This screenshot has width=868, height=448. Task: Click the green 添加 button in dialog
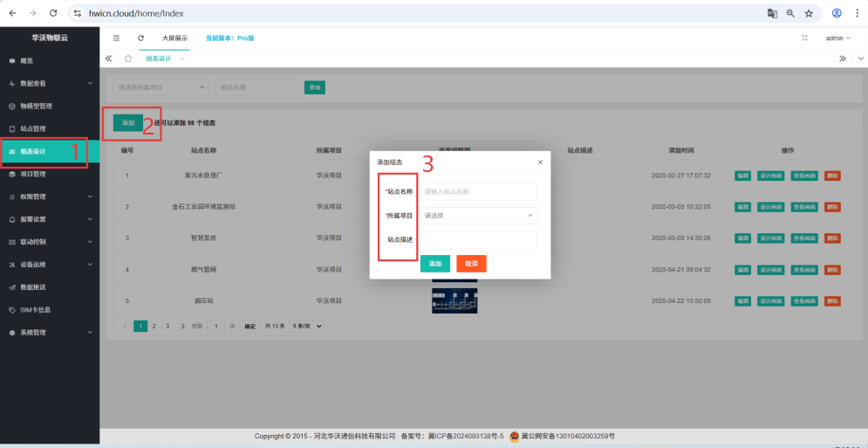click(x=435, y=263)
